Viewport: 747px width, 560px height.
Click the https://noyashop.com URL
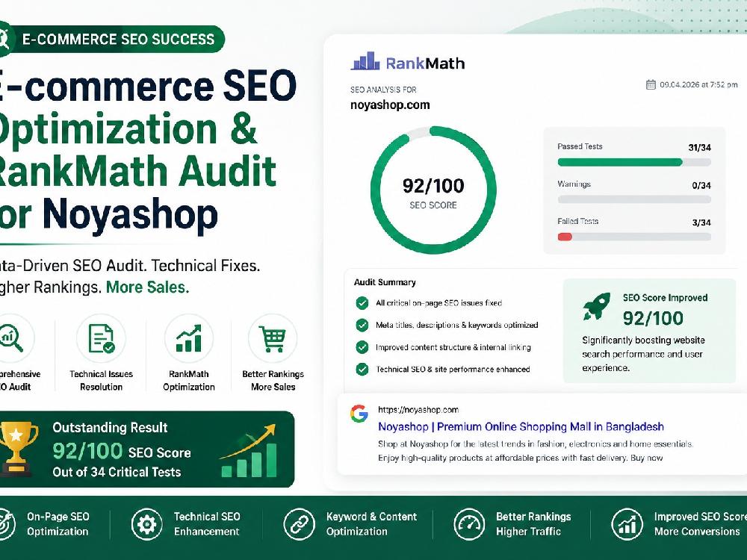click(x=418, y=409)
